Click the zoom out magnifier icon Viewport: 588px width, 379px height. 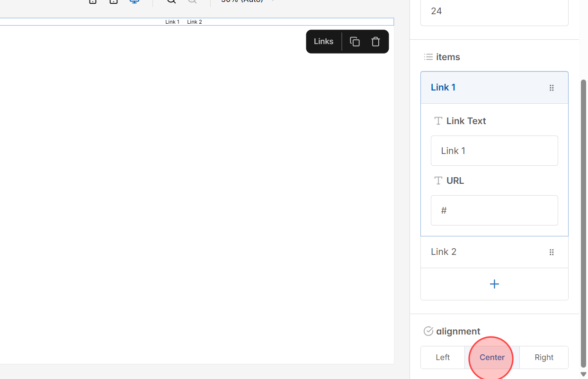tap(192, 2)
